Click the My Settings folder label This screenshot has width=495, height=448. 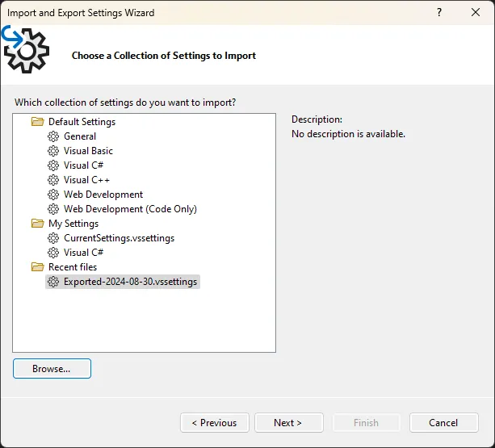click(x=73, y=224)
